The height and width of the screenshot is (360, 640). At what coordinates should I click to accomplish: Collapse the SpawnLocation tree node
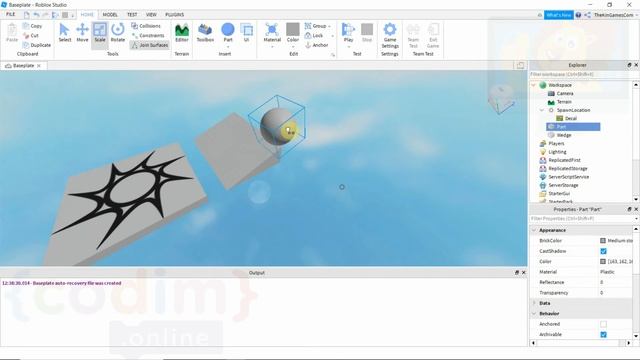pos(542,110)
